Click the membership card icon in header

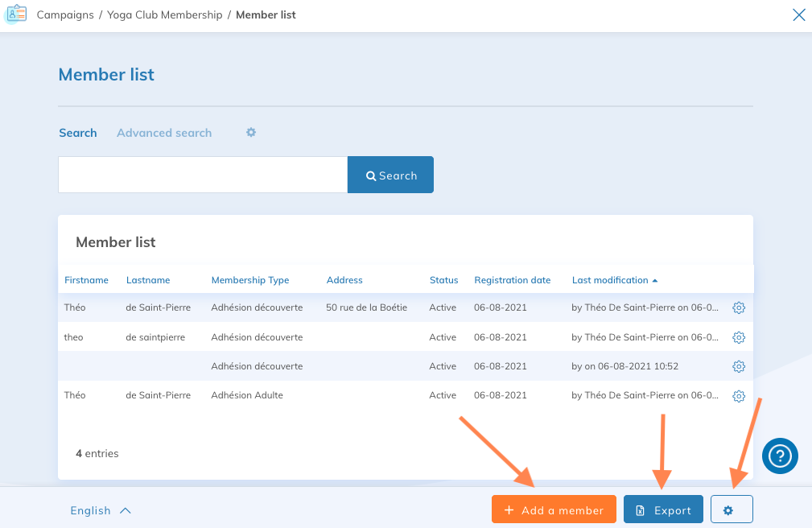click(x=15, y=14)
